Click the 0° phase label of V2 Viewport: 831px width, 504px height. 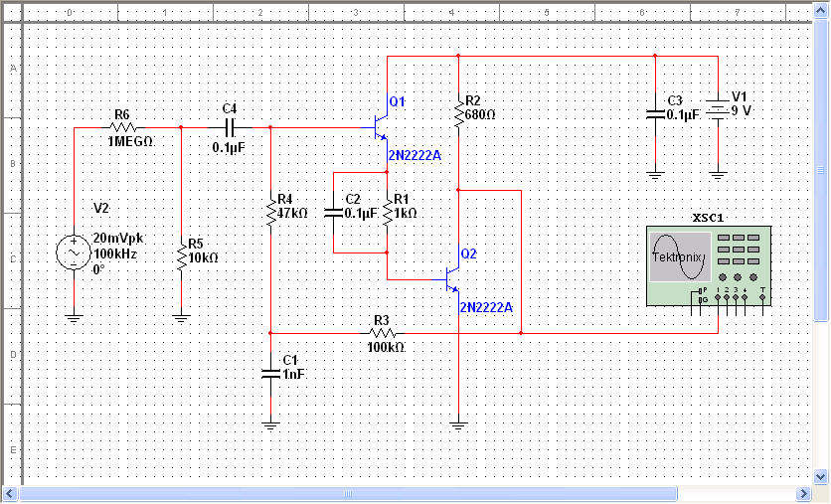[x=99, y=269]
